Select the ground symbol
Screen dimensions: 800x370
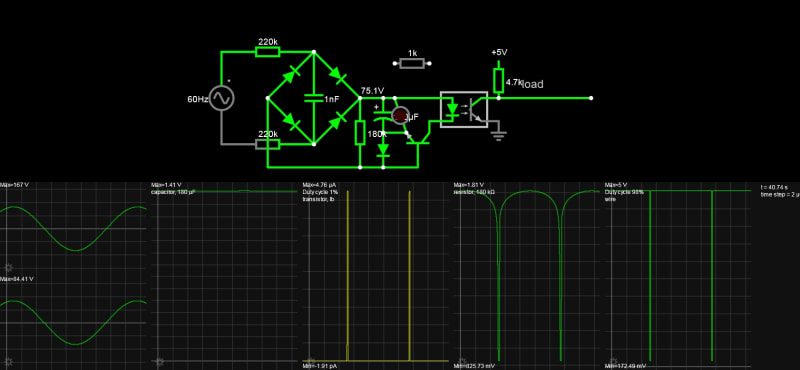tap(498, 135)
